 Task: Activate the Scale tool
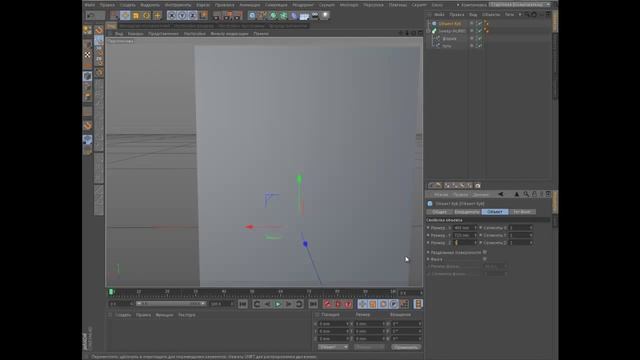(x=136, y=16)
